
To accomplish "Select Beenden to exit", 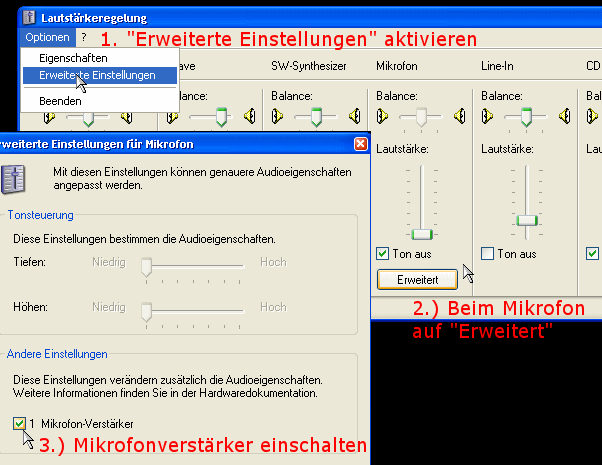I will pyautogui.click(x=60, y=101).
